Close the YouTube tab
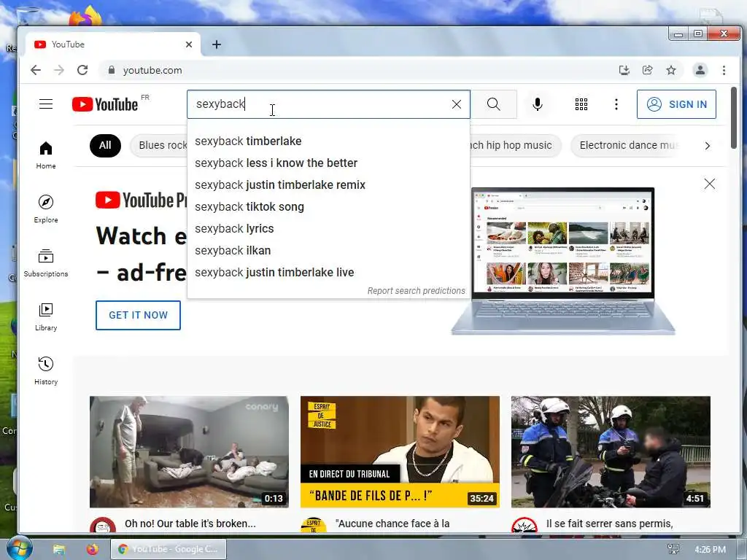The width and height of the screenshot is (747, 560). pyautogui.click(x=189, y=44)
